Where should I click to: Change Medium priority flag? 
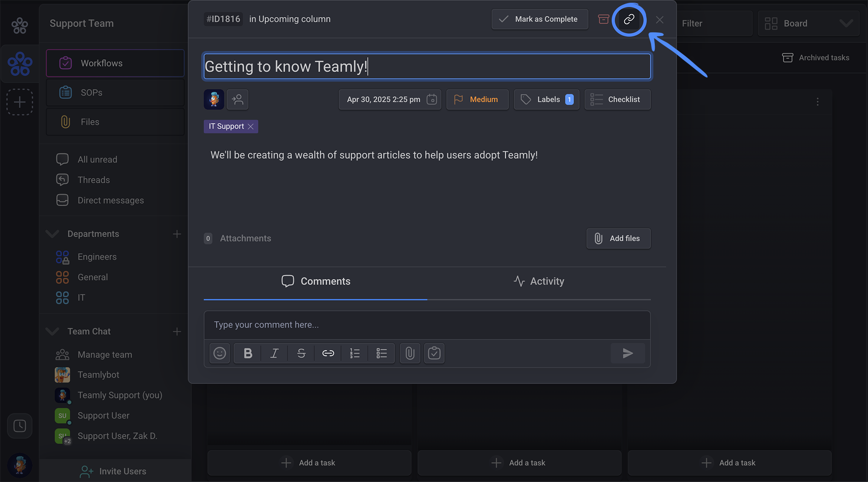(477, 99)
